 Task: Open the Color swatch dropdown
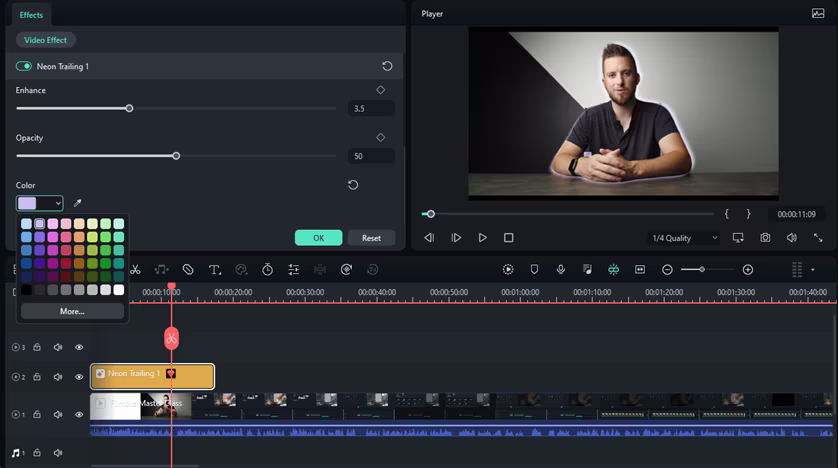pos(40,203)
